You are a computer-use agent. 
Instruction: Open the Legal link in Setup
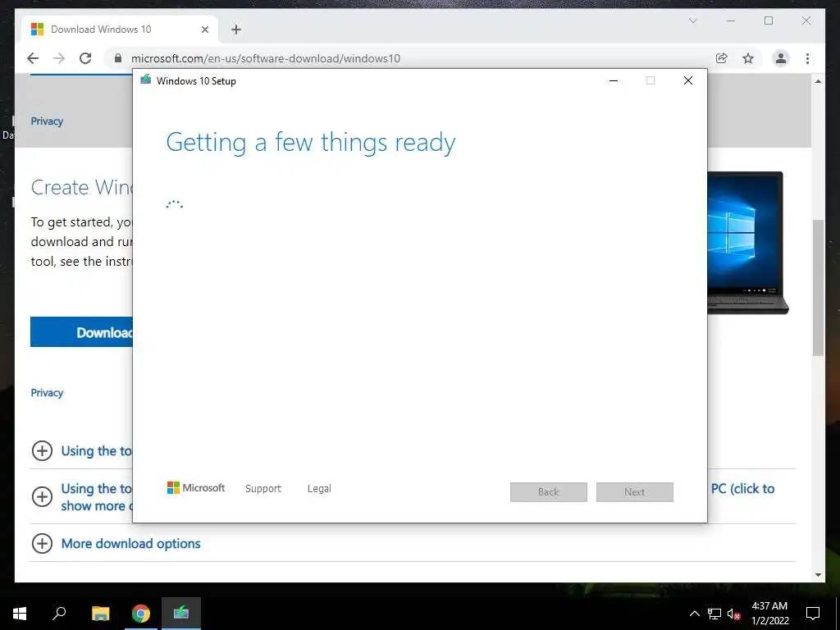(319, 489)
